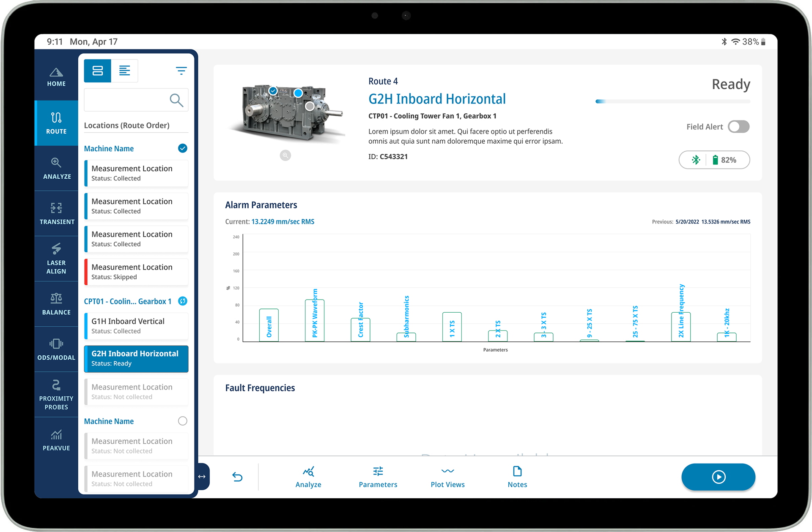
Task: Open the Plot Views tab
Action: tap(447, 477)
